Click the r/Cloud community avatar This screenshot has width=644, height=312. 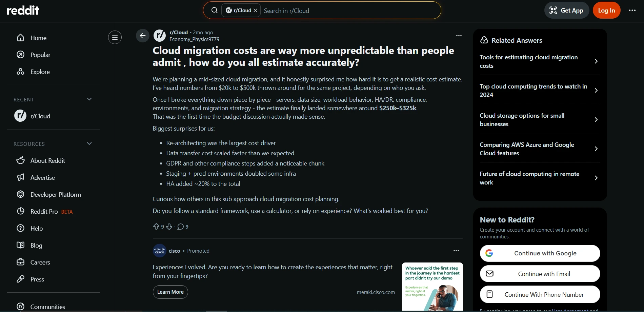pyautogui.click(x=159, y=35)
